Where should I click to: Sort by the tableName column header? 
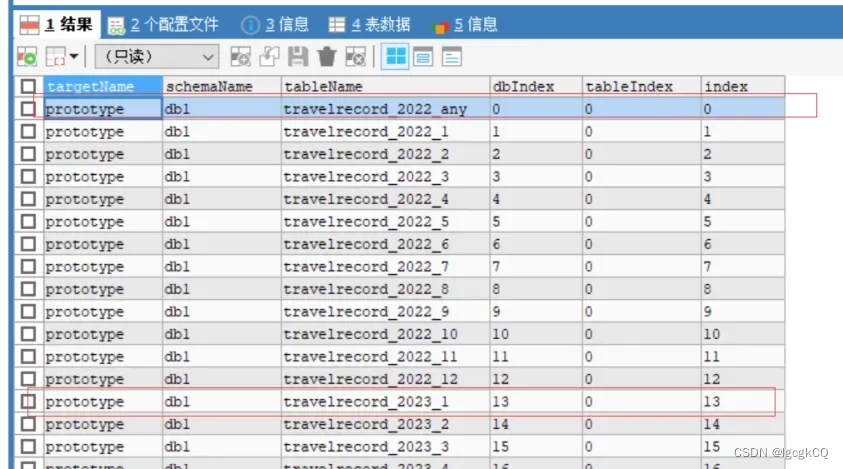[x=385, y=87]
